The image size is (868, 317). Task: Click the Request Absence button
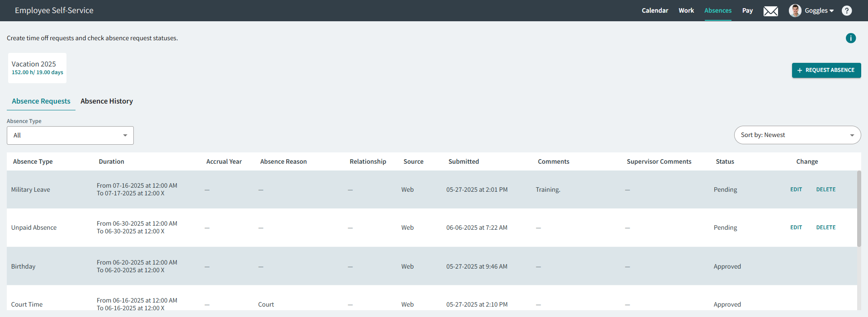[826, 70]
